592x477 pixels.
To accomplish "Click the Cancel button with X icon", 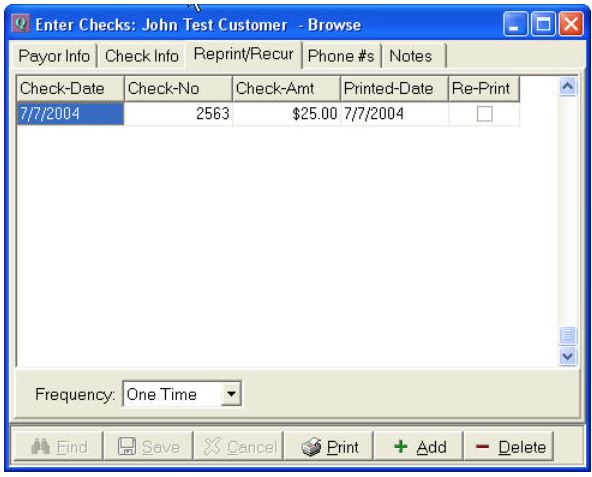I will (x=238, y=447).
